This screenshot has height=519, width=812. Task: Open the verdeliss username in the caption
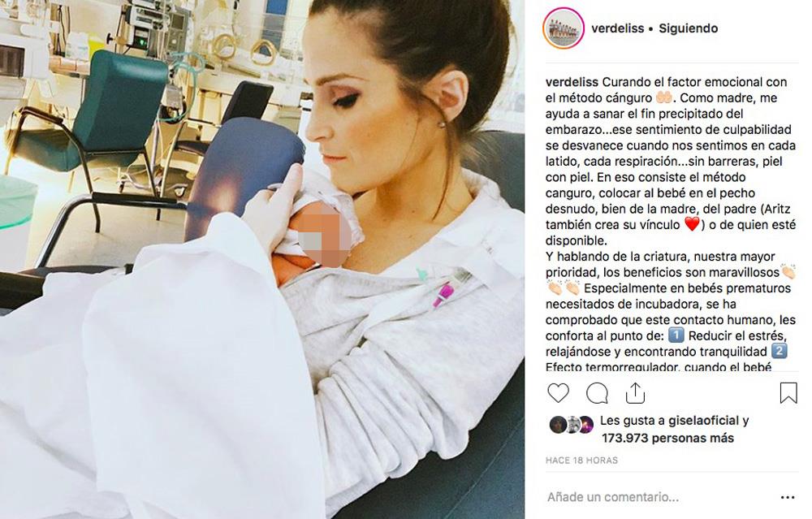(x=572, y=82)
